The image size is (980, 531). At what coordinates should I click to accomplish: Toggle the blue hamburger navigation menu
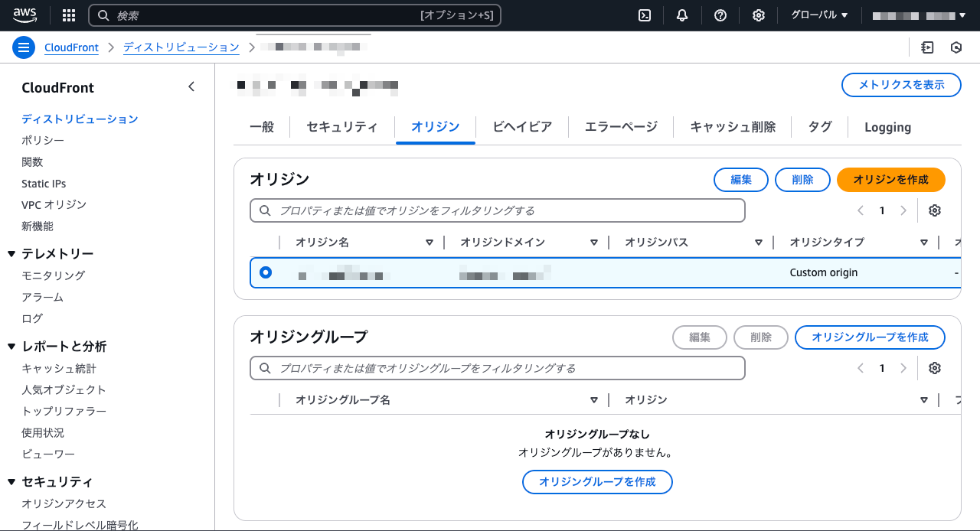[24, 47]
